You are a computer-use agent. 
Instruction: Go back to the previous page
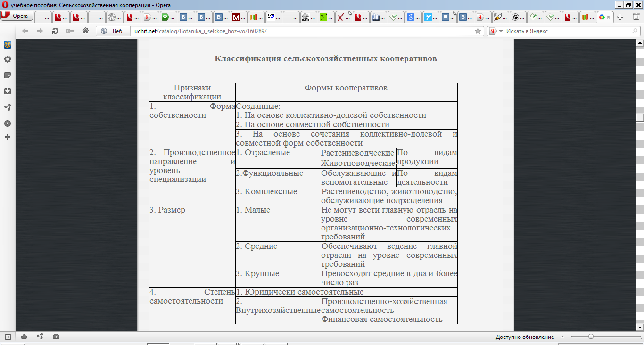pos(25,31)
